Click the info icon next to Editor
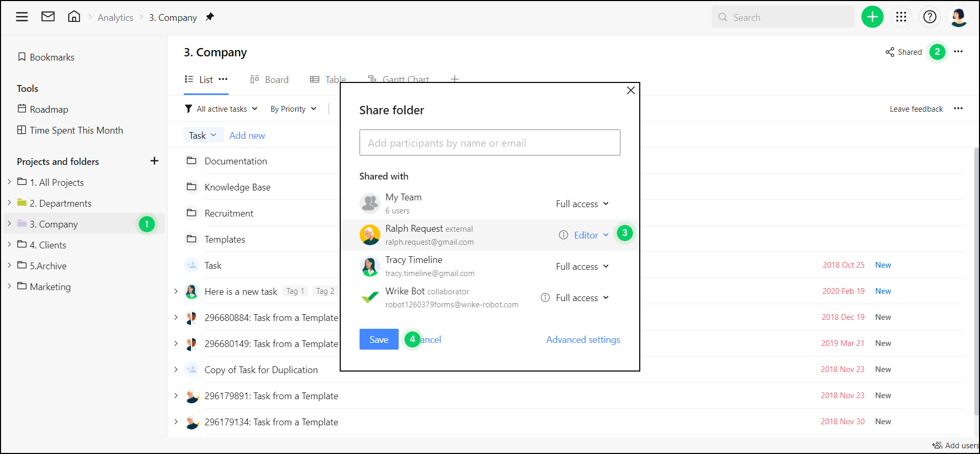Viewport: 980px width, 454px height. (564, 235)
